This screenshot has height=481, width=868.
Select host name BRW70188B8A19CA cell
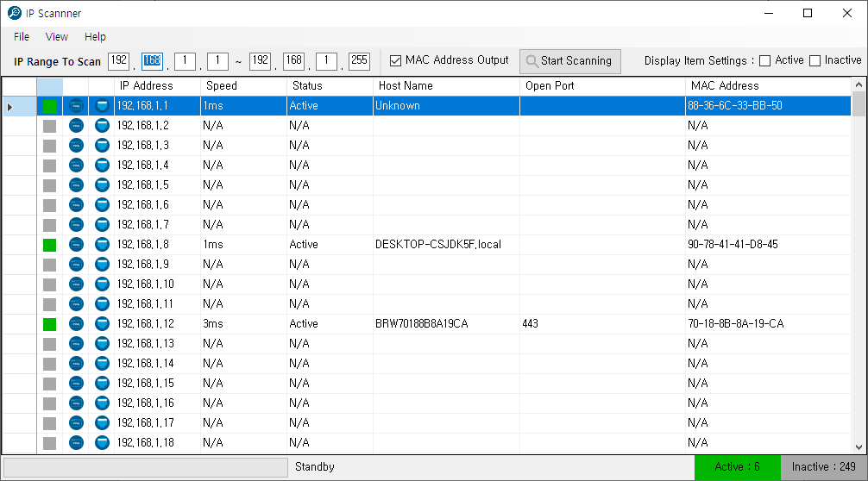click(447, 324)
